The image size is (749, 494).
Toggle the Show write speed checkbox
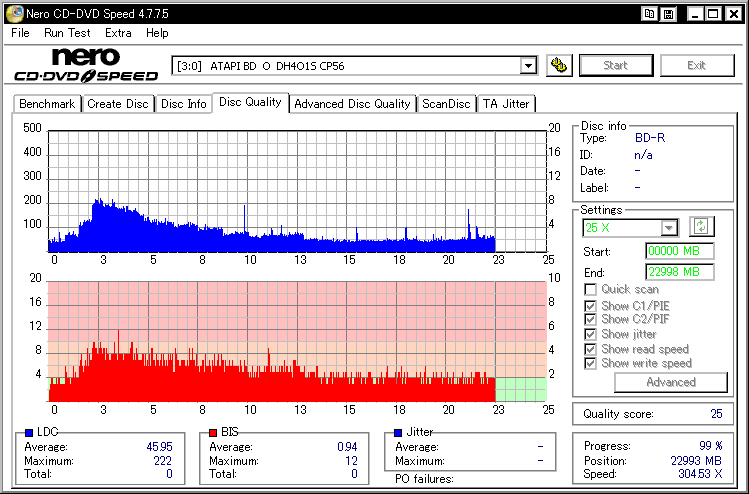590,363
